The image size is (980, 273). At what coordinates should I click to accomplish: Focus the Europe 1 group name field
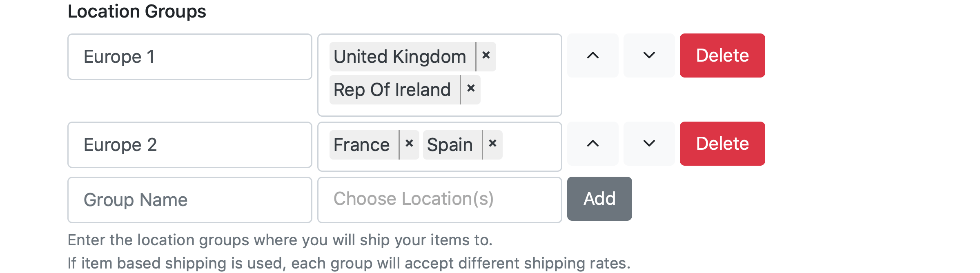click(189, 57)
